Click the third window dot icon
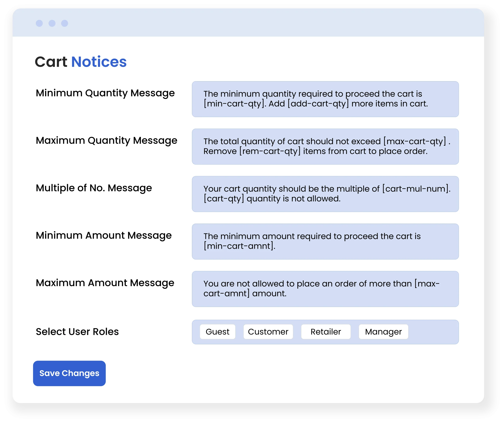 click(x=65, y=23)
